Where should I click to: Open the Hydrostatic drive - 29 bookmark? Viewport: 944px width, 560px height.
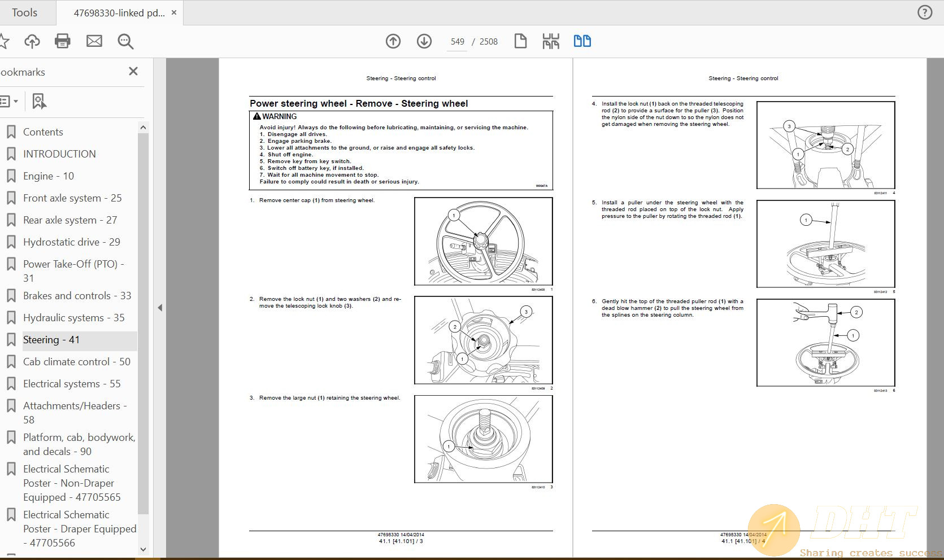72,242
